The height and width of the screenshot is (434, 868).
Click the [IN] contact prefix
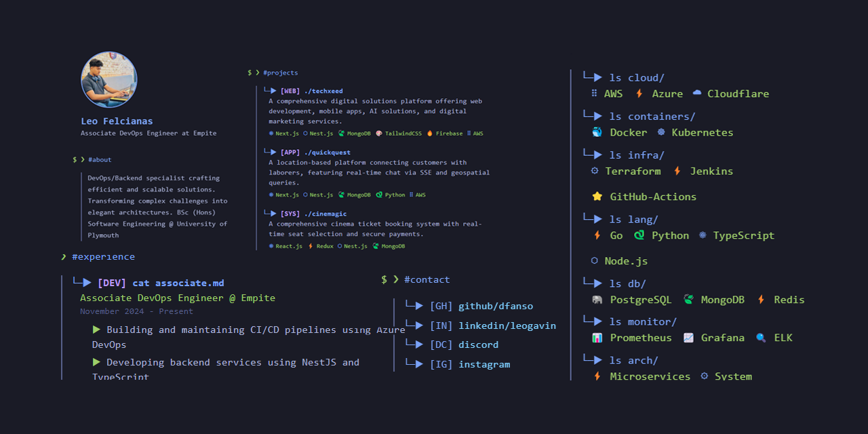point(441,325)
